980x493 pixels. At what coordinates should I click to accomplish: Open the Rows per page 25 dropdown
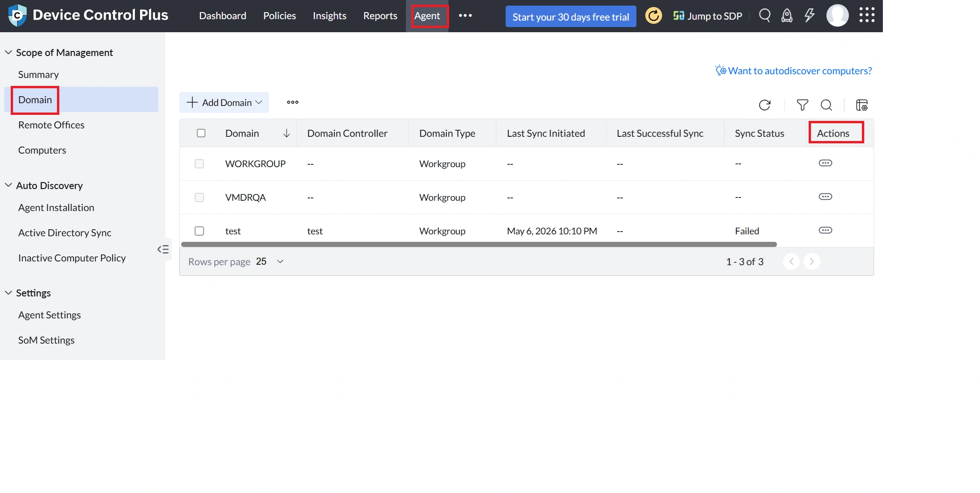point(270,261)
